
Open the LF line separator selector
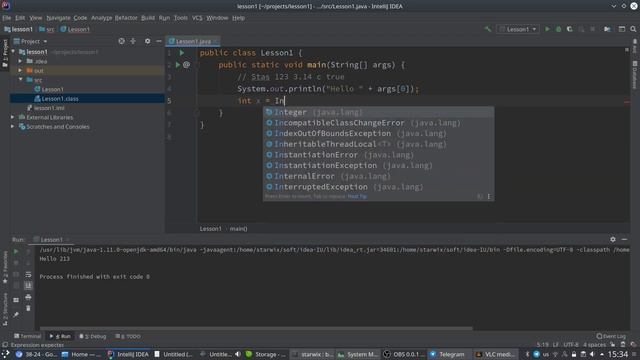coord(556,345)
